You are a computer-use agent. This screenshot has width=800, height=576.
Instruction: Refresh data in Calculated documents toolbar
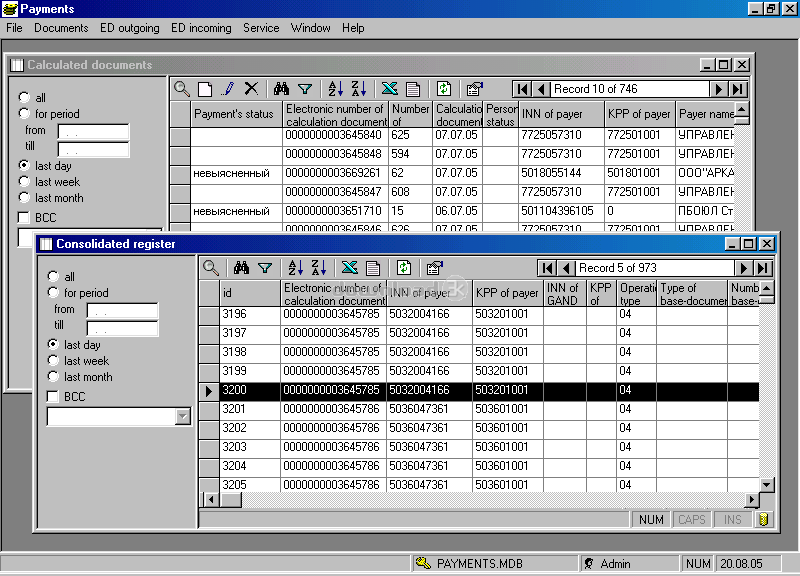tap(443, 89)
